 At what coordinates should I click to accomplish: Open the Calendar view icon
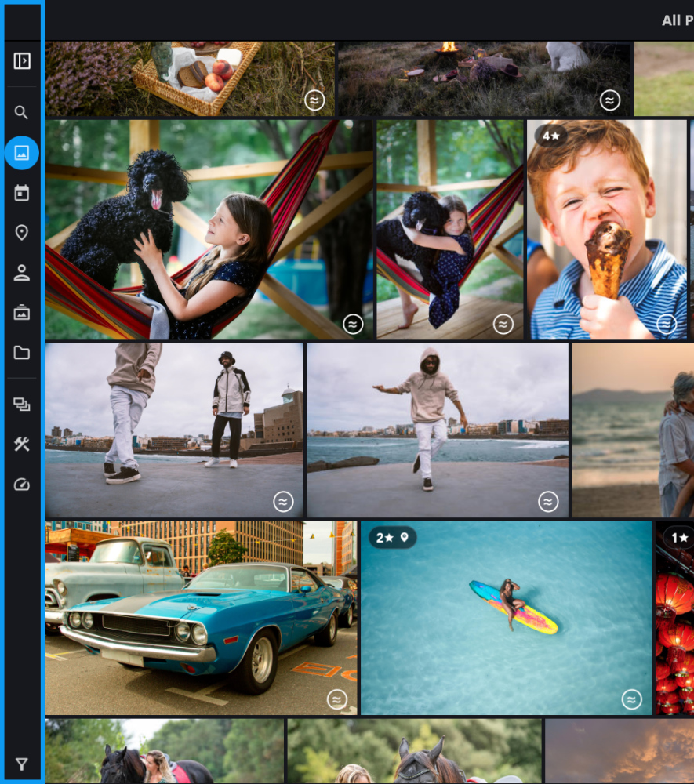pyautogui.click(x=21, y=193)
